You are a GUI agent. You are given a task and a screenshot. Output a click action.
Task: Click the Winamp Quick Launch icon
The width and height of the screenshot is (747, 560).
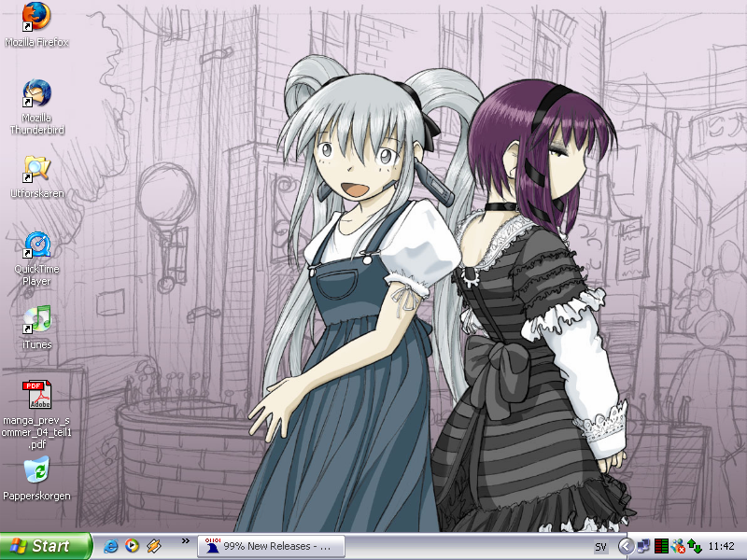click(153, 546)
